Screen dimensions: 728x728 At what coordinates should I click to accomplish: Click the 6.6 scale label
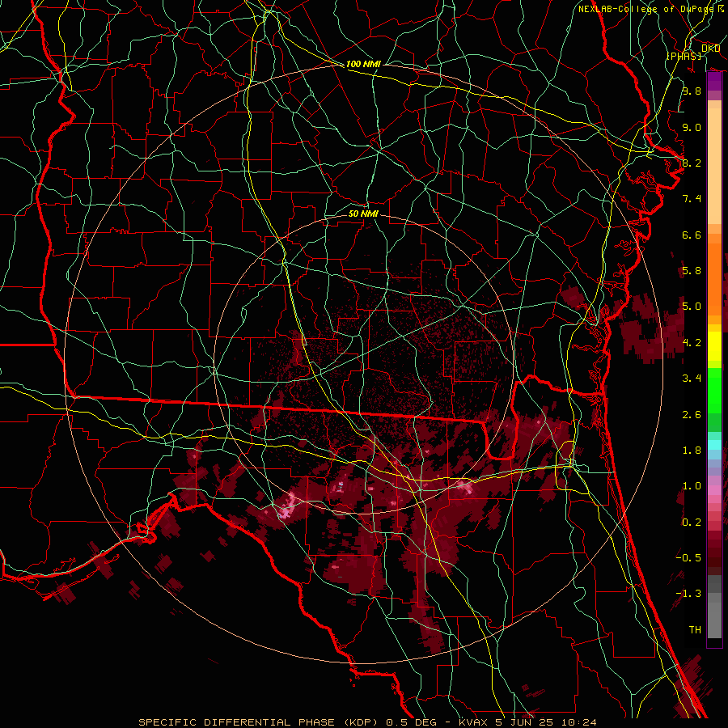tap(692, 235)
